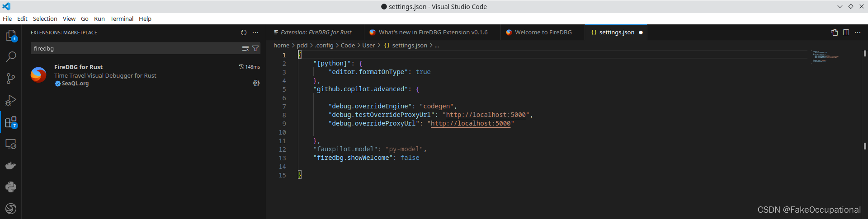Click the "py-model" string value
868x219 pixels.
tap(404, 149)
